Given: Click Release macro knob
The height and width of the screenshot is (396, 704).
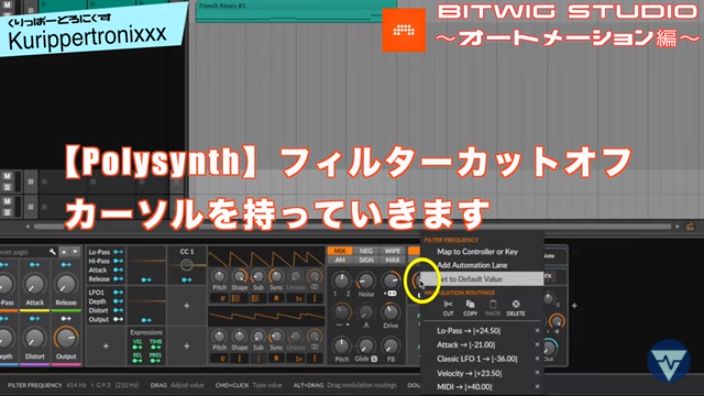Looking at the screenshot, I should pos(66,284).
